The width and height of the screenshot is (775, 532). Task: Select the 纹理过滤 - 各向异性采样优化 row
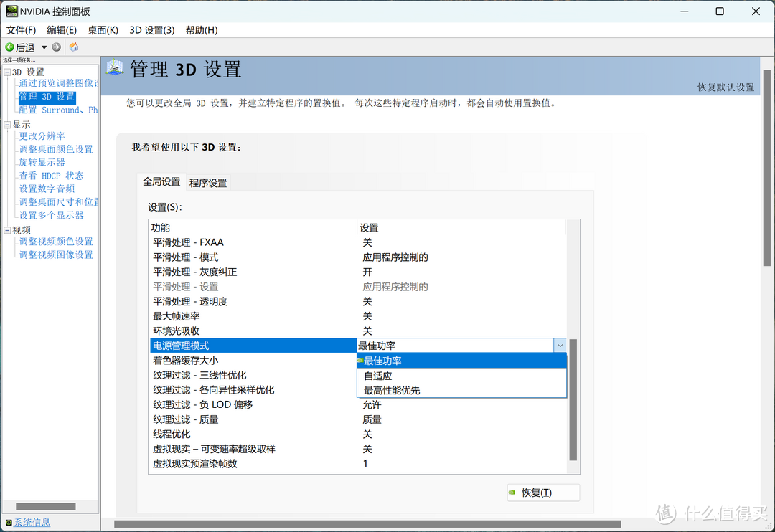253,390
